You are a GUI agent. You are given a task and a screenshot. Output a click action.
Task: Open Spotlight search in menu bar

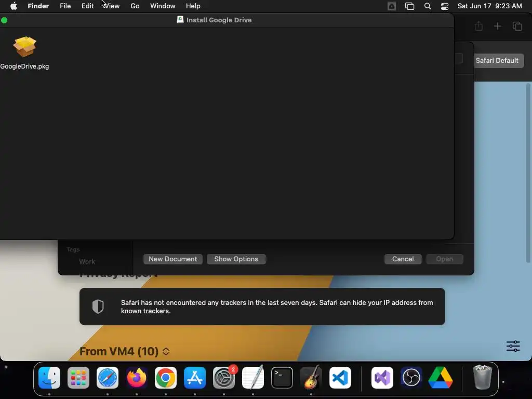pyautogui.click(x=428, y=6)
